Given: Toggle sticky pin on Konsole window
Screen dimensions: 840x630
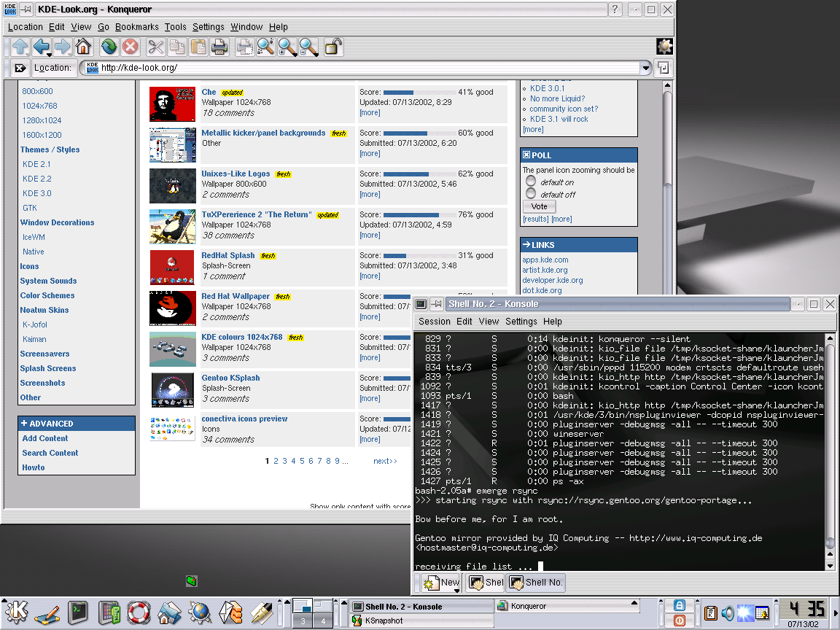Looking at the screenshot, I should point(437,304).
